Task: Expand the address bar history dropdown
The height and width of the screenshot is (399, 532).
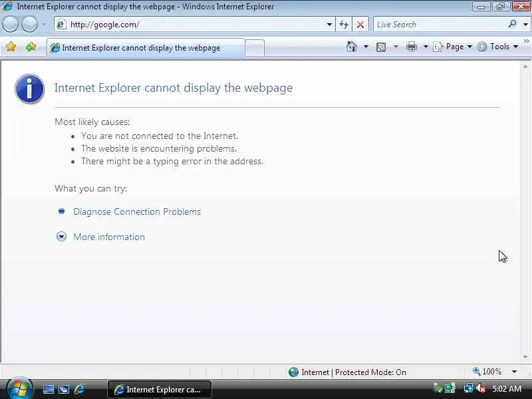Action: pyautogui.click(x=329, y=25)
